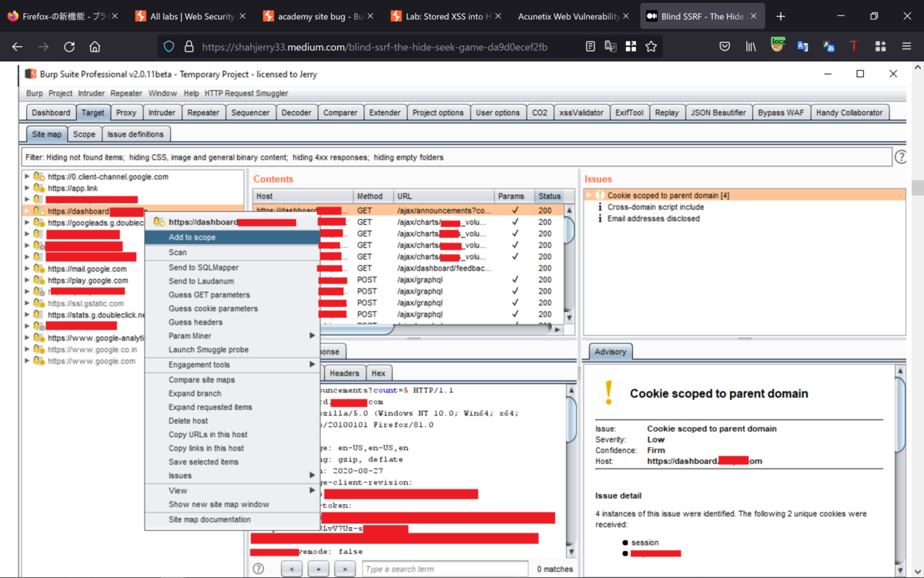
Task: Toggle reader view icon in address bar
Action: [590, 47]
